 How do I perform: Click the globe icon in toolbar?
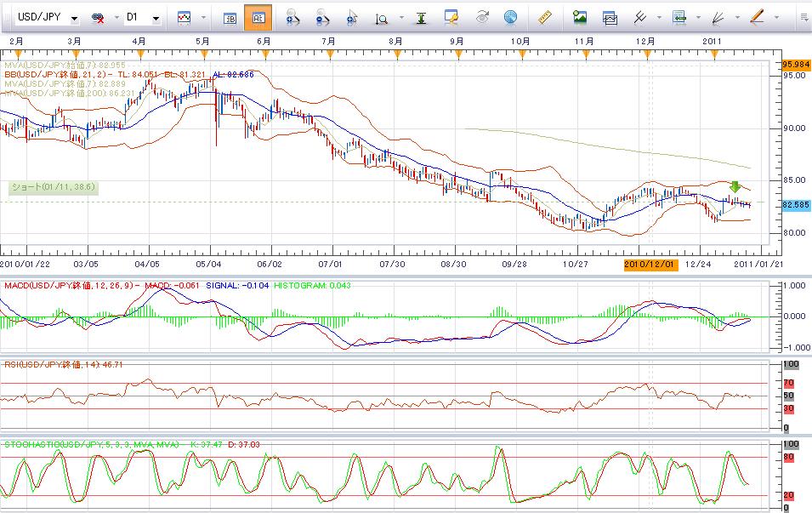point(510,17)
